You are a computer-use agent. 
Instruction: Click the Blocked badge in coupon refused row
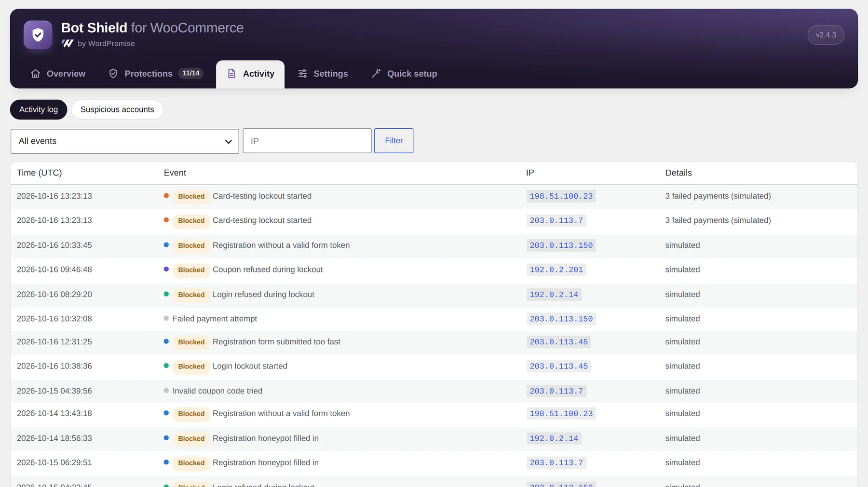click(191, 270)
